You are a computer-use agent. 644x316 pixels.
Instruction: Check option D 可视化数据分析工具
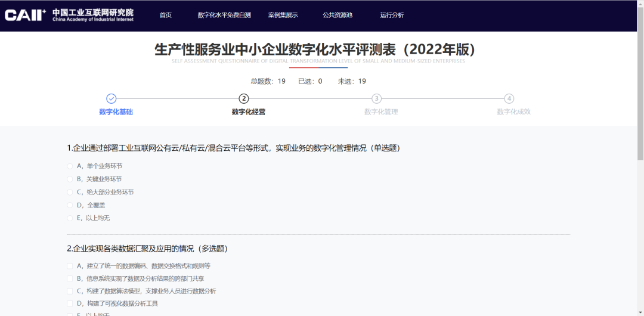[70, 303]
